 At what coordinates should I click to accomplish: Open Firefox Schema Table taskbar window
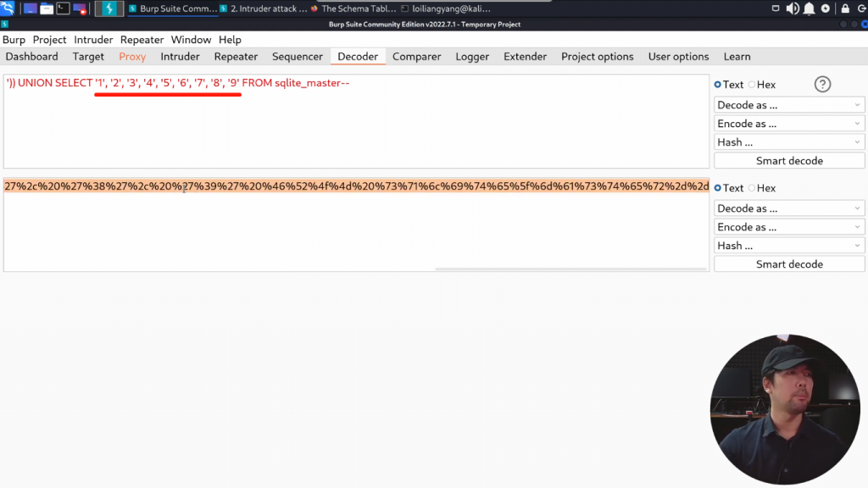tap(353, 8)
